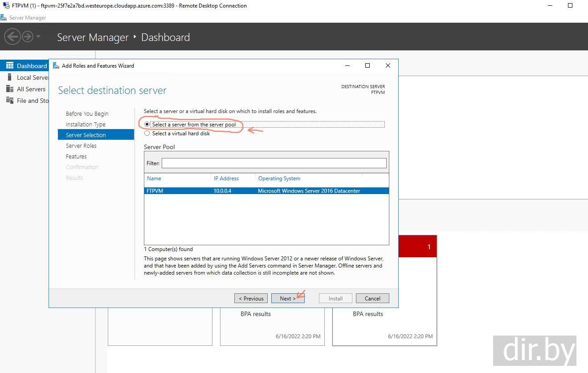This screenshot has width=588, height=373.
Task: Click the File and Storage Services icon
Action: 10,101
